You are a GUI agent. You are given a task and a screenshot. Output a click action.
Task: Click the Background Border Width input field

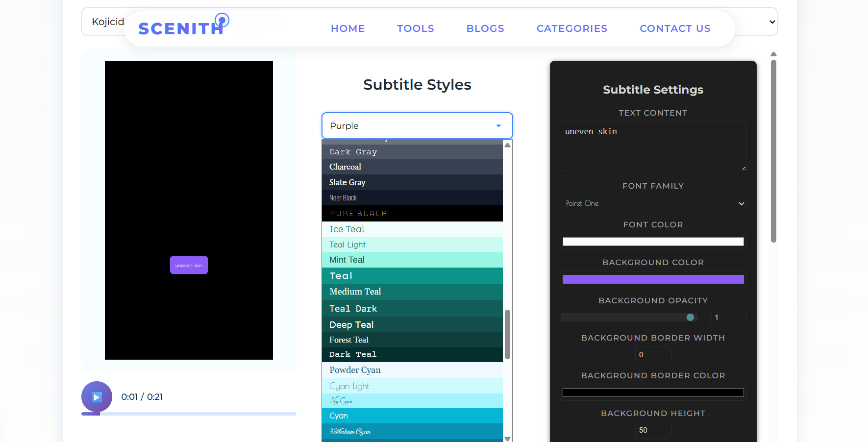(x=653, y=354)
